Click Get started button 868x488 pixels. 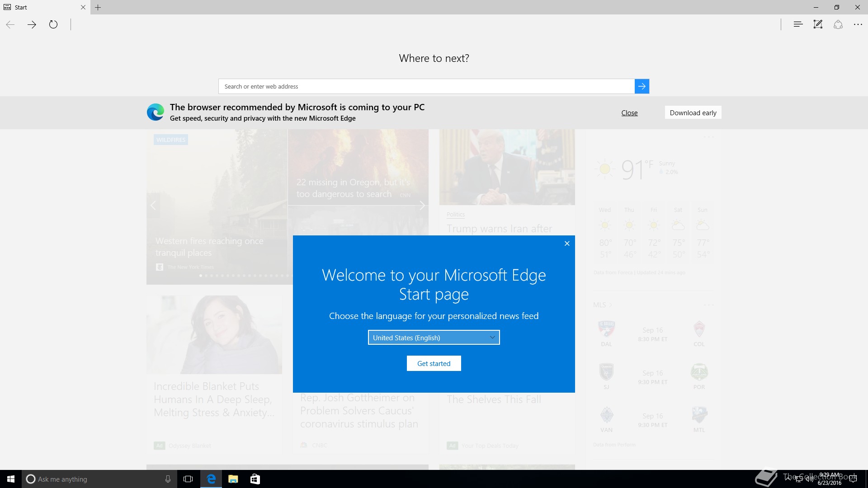(x=434, y=363)
